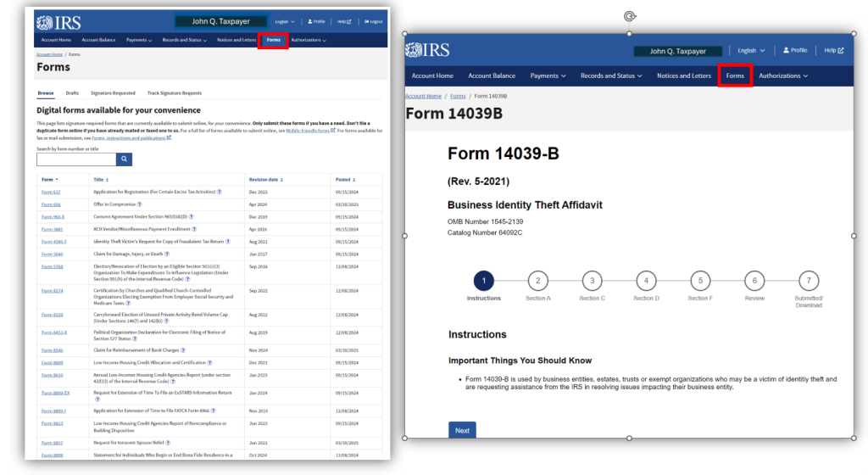The height and width of the screenshot is (475, 868).
Task: Open Help external link in Form 14039B header
Action: click(834, 50)
